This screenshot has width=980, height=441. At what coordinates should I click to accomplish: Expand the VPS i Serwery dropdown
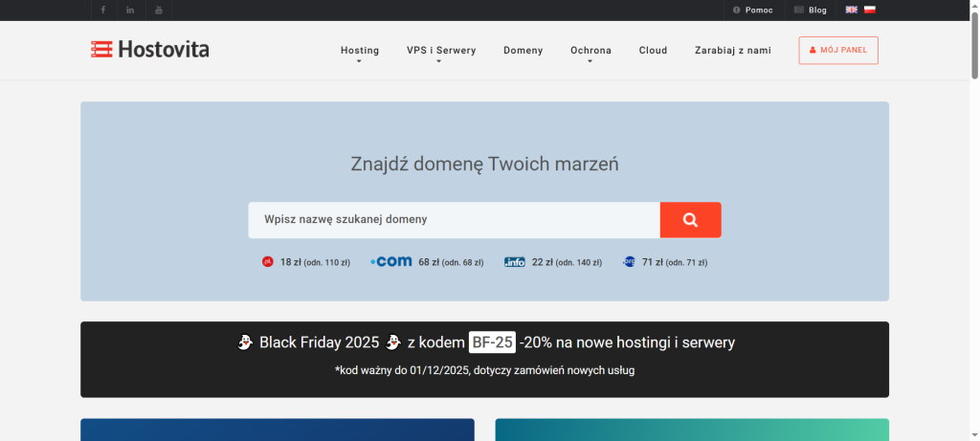coord(440,51)
